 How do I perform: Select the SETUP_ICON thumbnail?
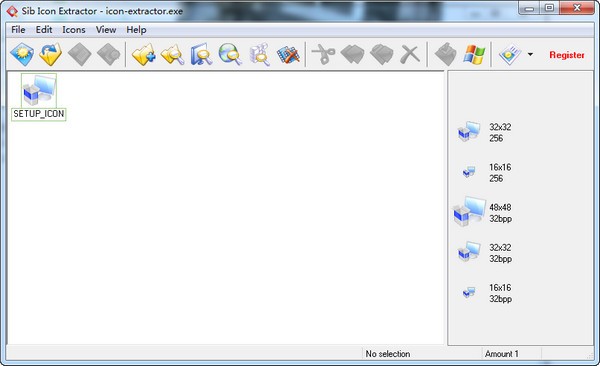(39, 97)
